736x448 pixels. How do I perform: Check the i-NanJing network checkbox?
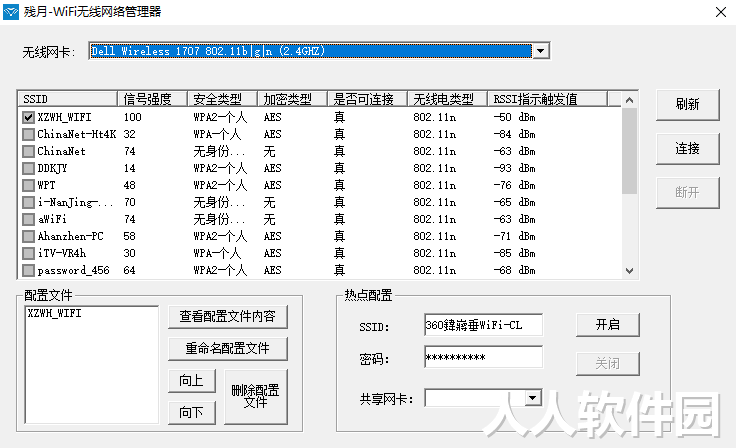(x=28, y=202)
